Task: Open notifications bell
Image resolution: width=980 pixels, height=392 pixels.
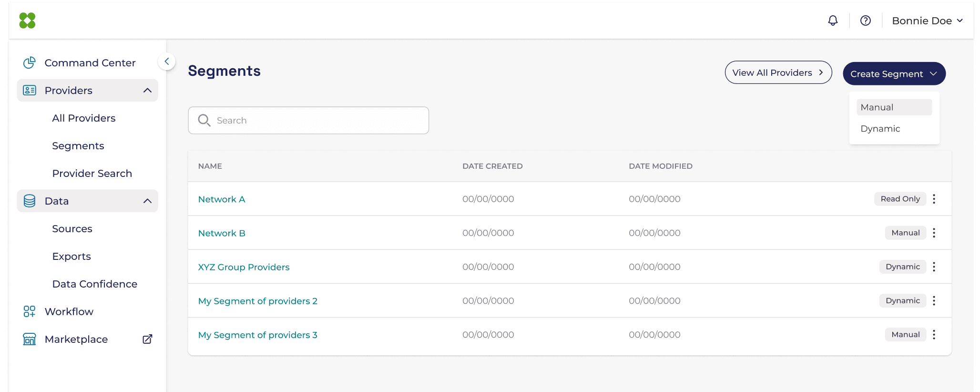Action: [x=833, y=21]
